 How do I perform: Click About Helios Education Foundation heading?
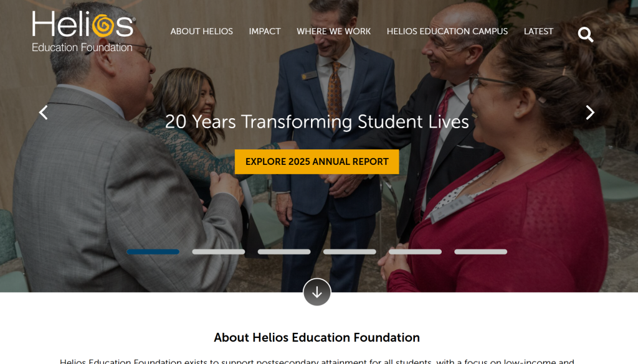pos(317,338)
